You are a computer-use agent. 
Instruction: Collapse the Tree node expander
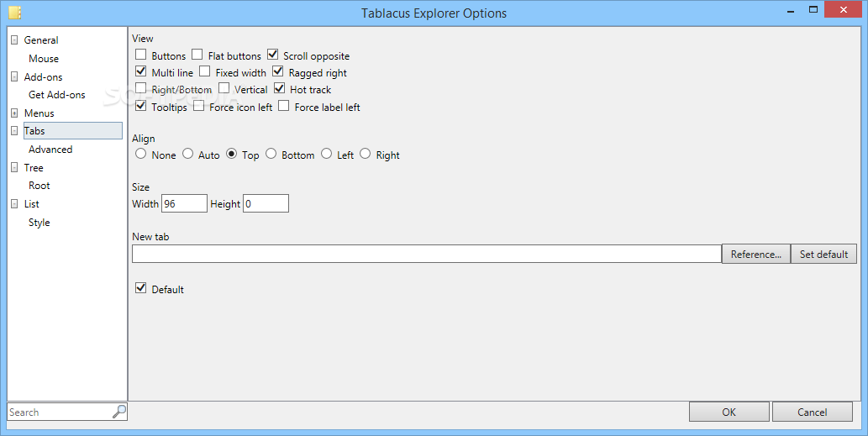click(x=14, y=168)
